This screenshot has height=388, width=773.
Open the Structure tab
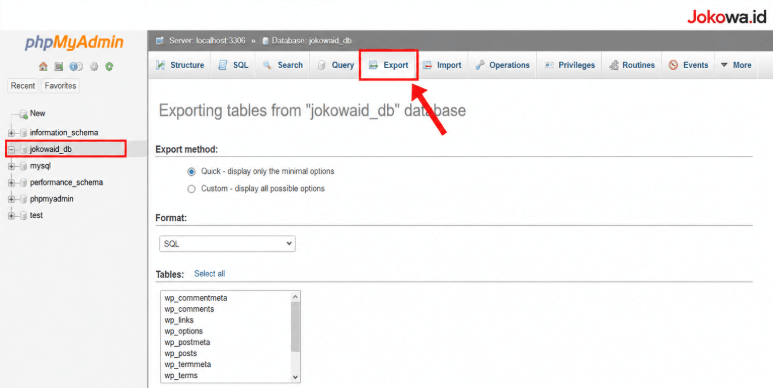180,65
